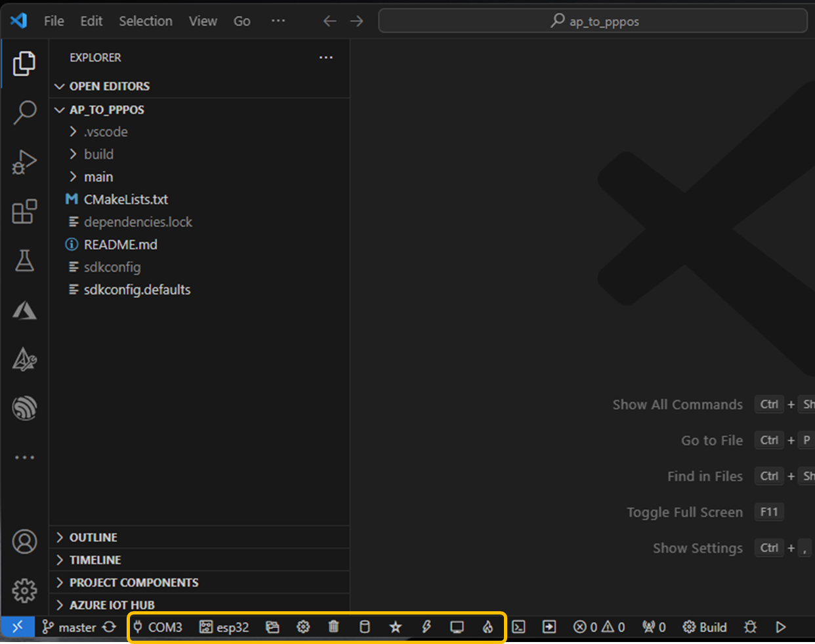Build project cylinder icon in status bar

[365, 627]
